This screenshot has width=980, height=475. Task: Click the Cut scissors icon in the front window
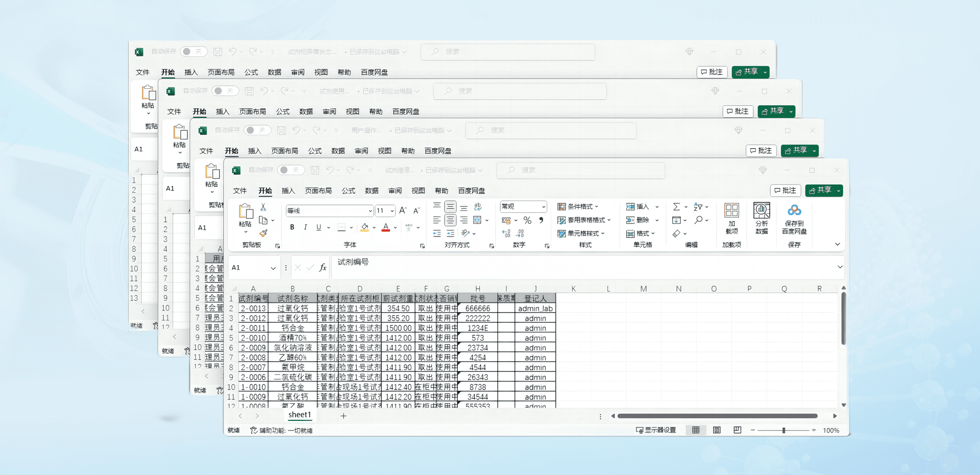(x=263, y=207)
